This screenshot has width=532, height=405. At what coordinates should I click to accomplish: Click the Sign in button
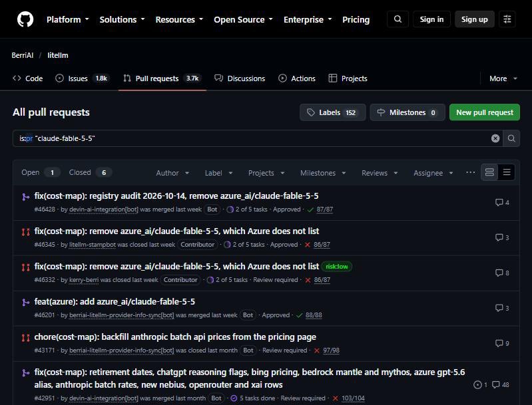point(431,19)
